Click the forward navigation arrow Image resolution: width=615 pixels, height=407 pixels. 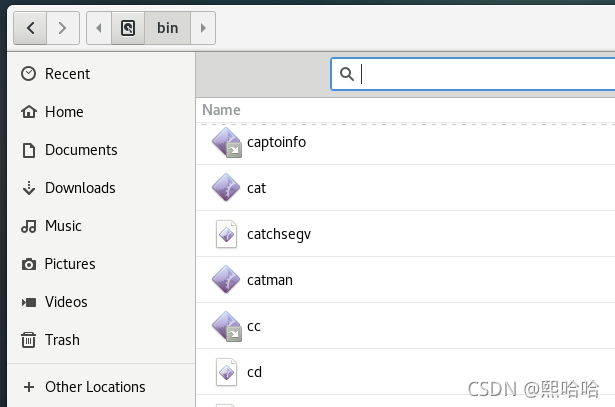click(62, 28)
